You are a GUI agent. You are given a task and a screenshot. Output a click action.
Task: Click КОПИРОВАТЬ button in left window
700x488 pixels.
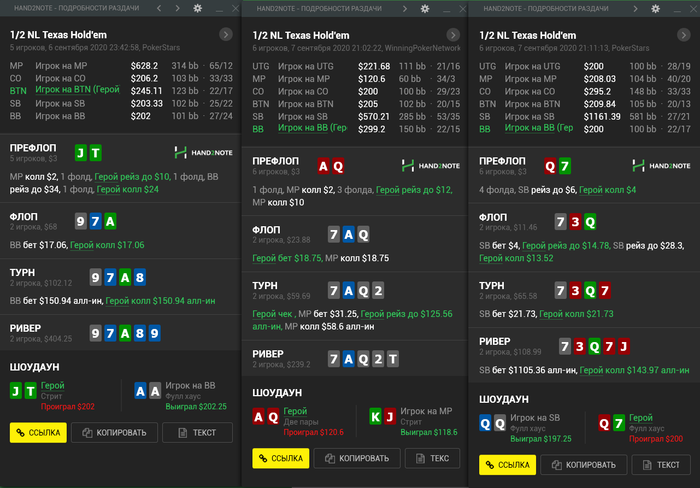click(115, 433)
